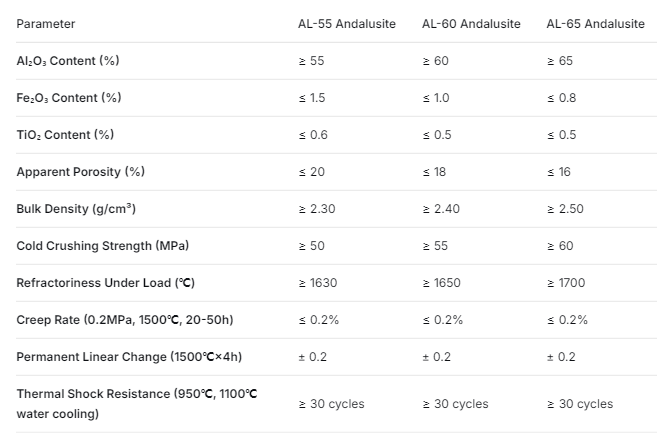Viewport: 657px width, 433px height.
Task: Click the ≤ 16 apparent porosity value
Action: (x=559, y=172)
